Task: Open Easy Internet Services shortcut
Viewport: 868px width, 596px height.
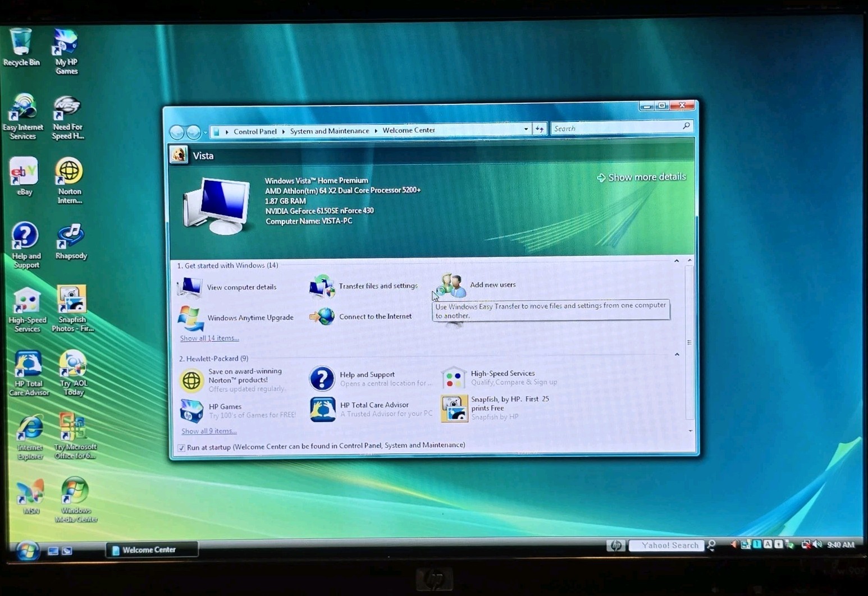Action: (22, 117)
